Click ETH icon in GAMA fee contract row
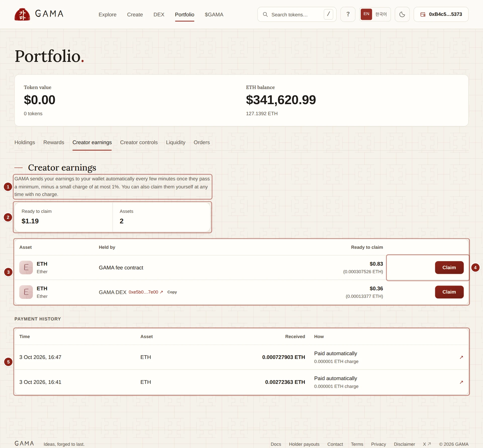The height and width of the screenshot is (448, 483). (x=26, y=267)
